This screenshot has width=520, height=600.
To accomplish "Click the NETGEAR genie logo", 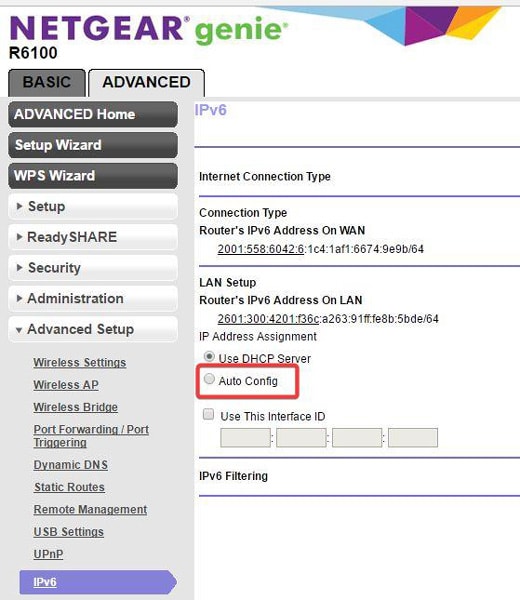I will pos(149,29).
